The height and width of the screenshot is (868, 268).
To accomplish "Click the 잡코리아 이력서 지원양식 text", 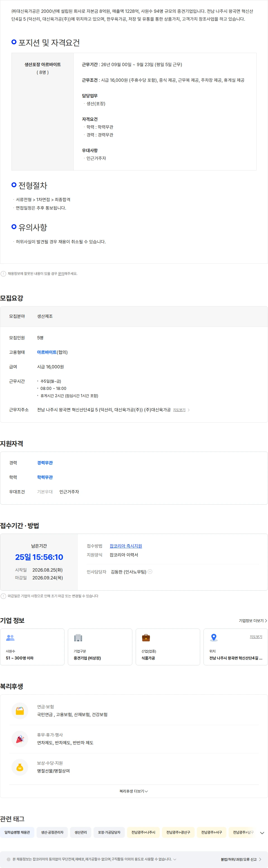I will tap(124, 555).
